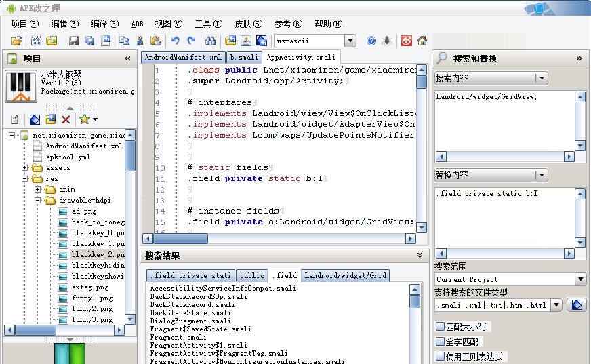Click the home icon in toolbar

tap(422, 41)
